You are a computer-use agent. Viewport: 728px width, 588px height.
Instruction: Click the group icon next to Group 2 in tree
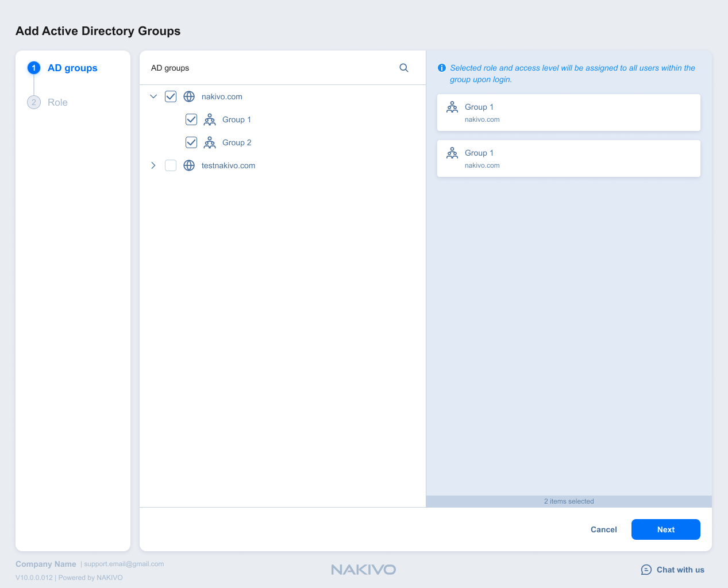click(210, 142)
